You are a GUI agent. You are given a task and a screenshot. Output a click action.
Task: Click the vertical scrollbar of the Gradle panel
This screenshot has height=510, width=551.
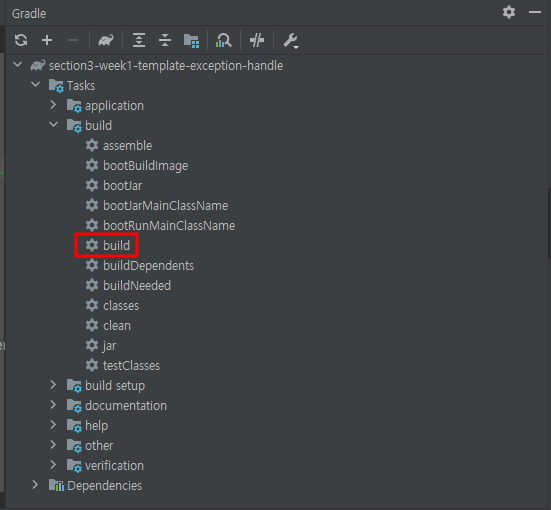(549, 224)
